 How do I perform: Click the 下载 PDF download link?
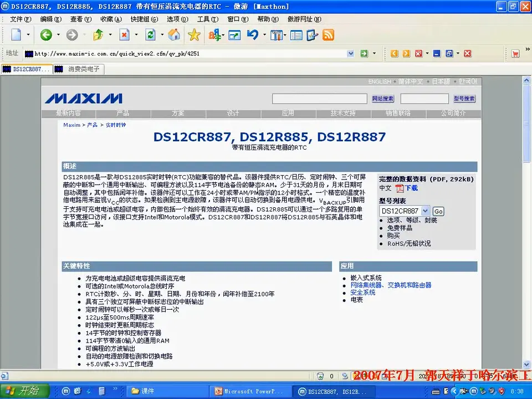pyautogui.click(x=411, y=188)
